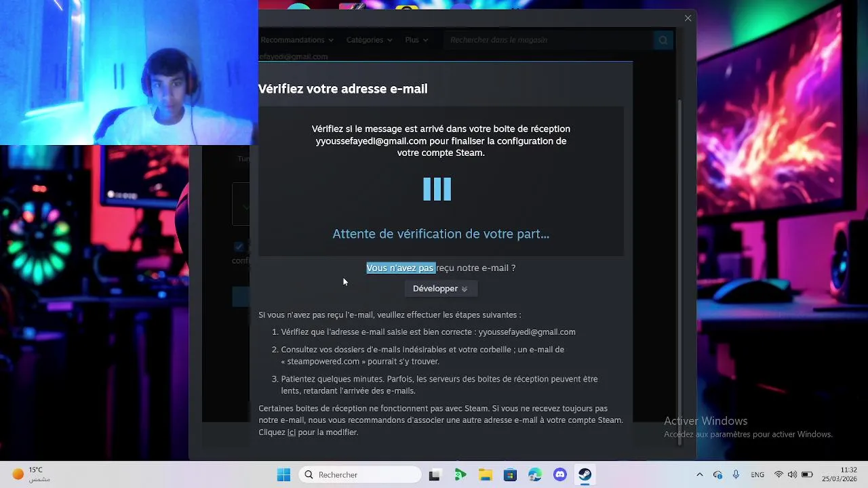
Task: Click the vertical scrollbar of Steam window
Action: click(x=680, y=271)
